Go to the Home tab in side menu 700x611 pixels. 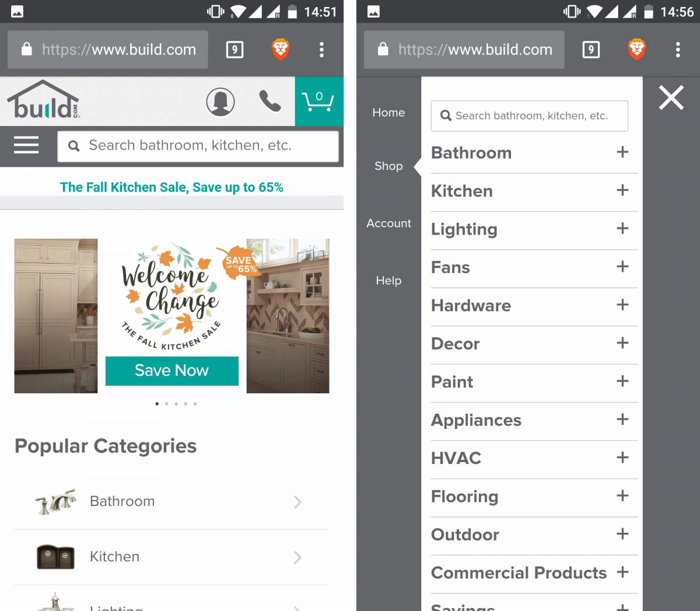(x=388, y=113)
